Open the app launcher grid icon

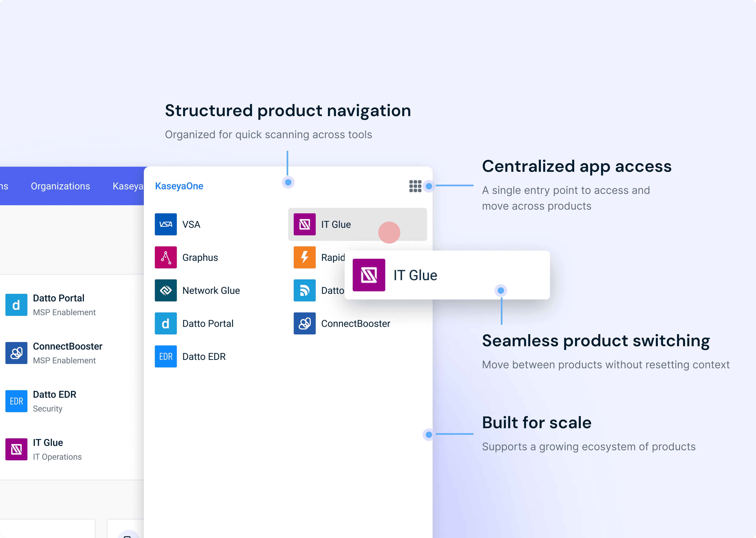[415, 186]
